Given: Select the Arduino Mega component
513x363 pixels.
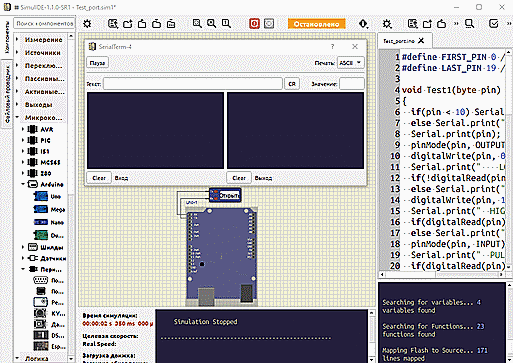Looking at the screenshot, I should tap(49, 209).
